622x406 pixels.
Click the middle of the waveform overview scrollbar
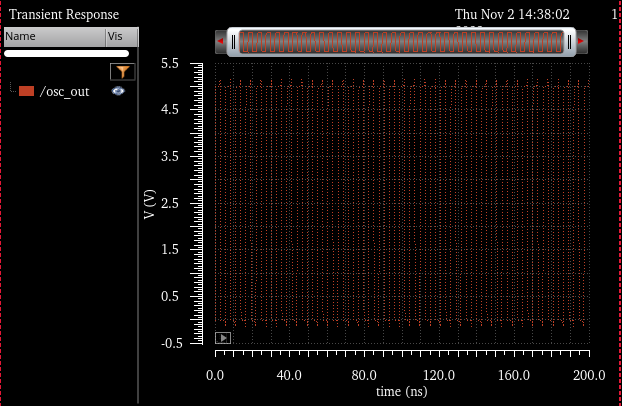(401, 42)
